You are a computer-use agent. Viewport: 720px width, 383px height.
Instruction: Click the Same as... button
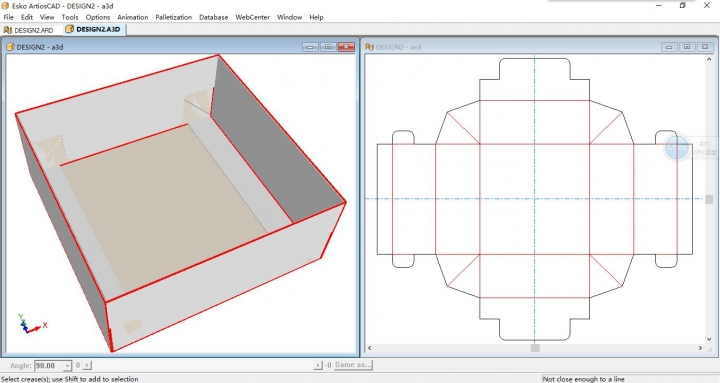tap(353, 365)
